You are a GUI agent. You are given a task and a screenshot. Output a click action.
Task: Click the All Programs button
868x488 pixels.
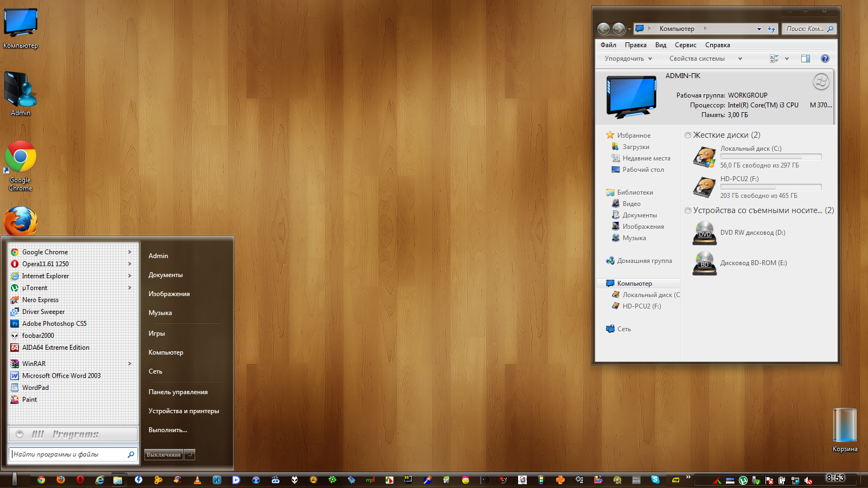click(x=73, y=434)
